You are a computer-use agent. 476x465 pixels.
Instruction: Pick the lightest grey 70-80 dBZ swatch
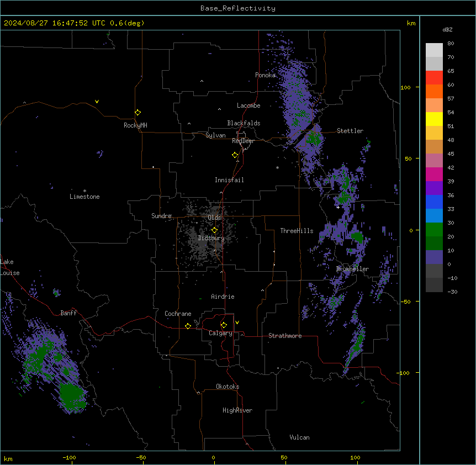(434, 50)
